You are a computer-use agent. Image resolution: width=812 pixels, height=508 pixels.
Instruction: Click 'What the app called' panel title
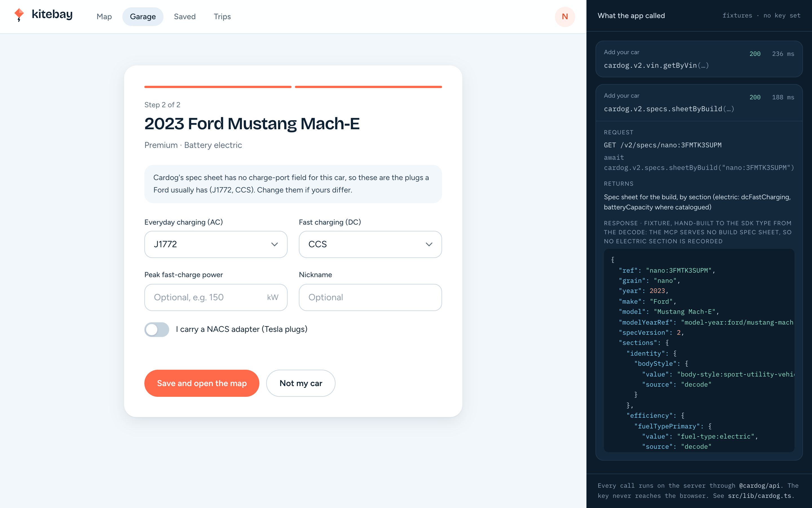(x=631, y=16)
